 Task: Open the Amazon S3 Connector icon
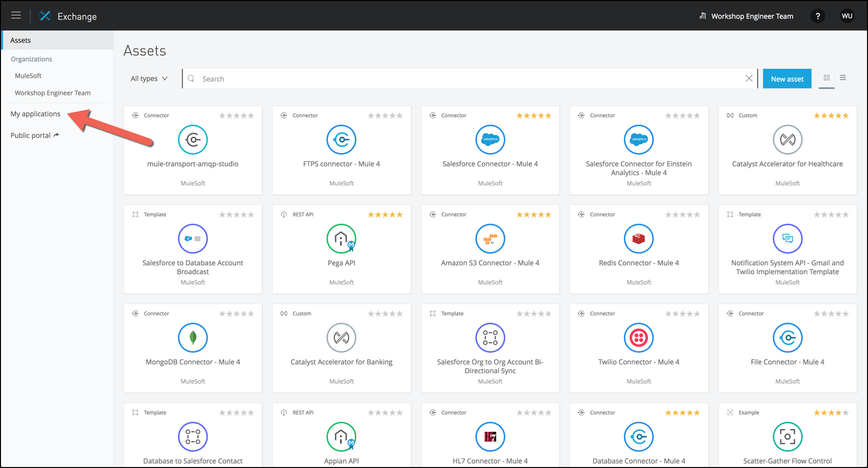[x=490, y=238]
